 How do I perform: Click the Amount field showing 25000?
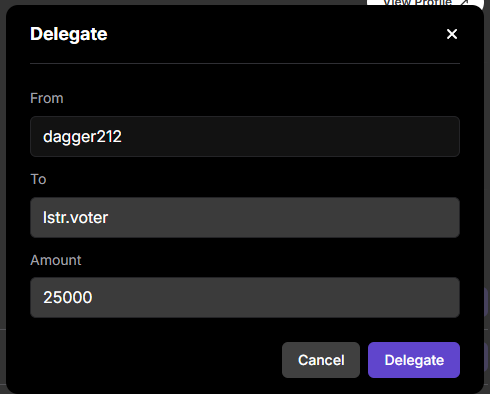coord(245,297)
